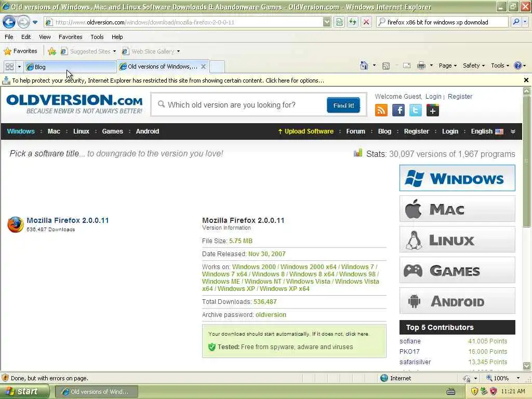
Task: Go back with the browser Back arrow
Action: (x=9, y=22)
